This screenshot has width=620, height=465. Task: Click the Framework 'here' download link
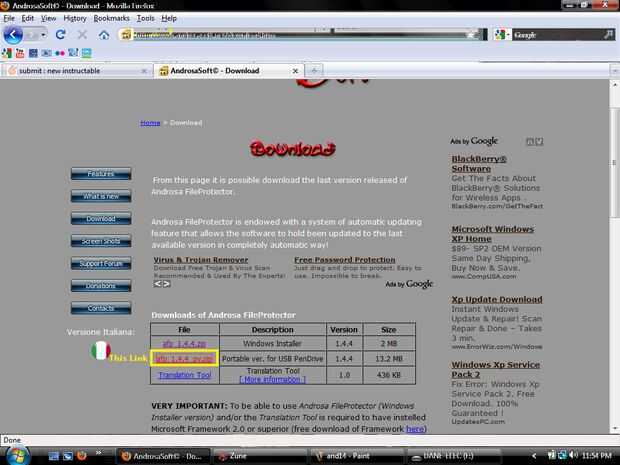coord(415,429)
